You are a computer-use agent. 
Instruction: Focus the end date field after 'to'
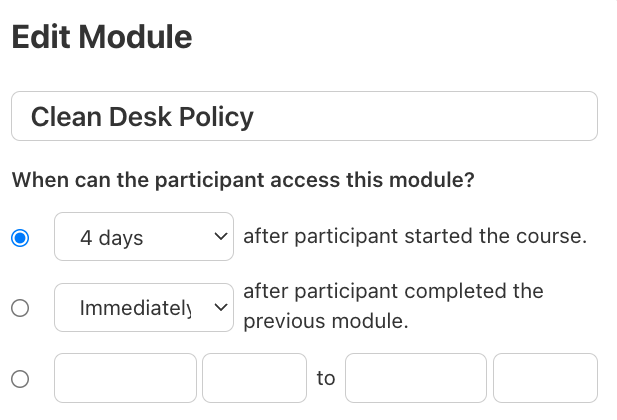click(416, 378)
